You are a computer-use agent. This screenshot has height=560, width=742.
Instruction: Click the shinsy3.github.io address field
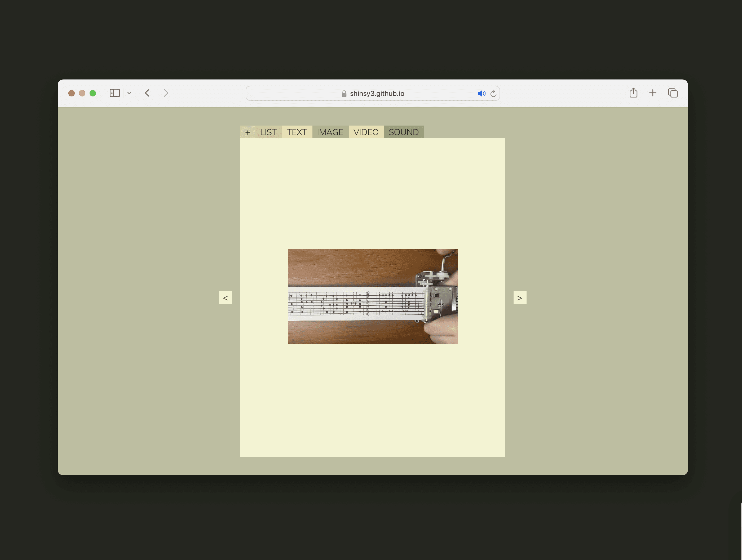[377, 94]
